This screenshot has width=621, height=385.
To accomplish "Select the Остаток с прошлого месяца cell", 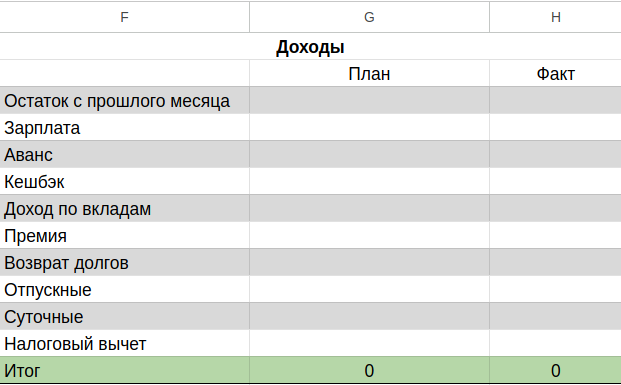I will 124,101.
